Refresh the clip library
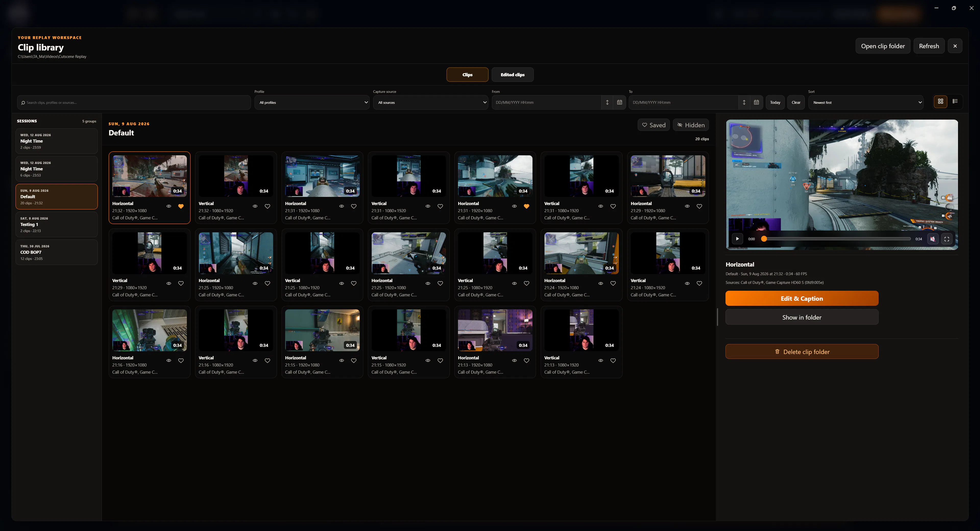Viewport: 980px width, 531px height. pos(929,46)
